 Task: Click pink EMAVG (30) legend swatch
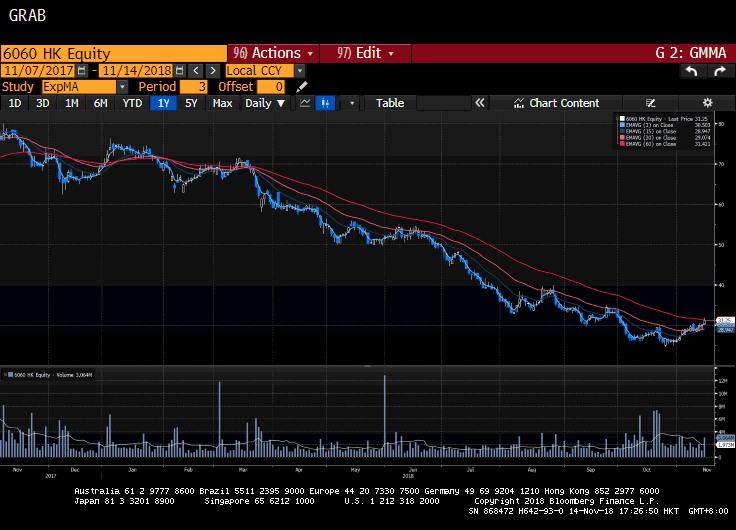(x=622, y=138)
